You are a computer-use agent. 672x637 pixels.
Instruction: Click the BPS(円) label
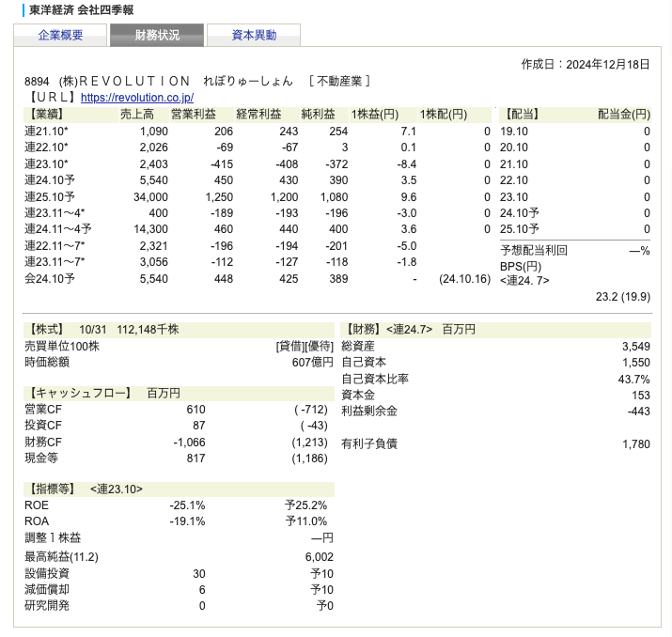click(521, 267)
